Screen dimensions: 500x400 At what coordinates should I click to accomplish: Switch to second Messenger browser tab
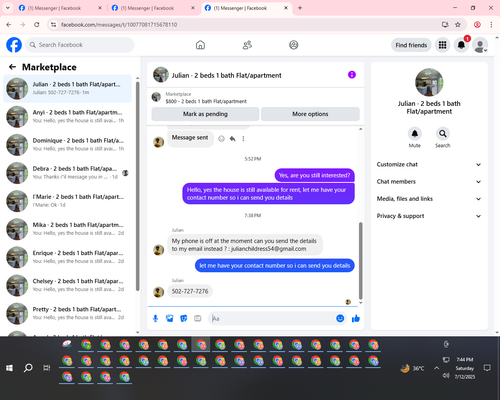[152, 8]
